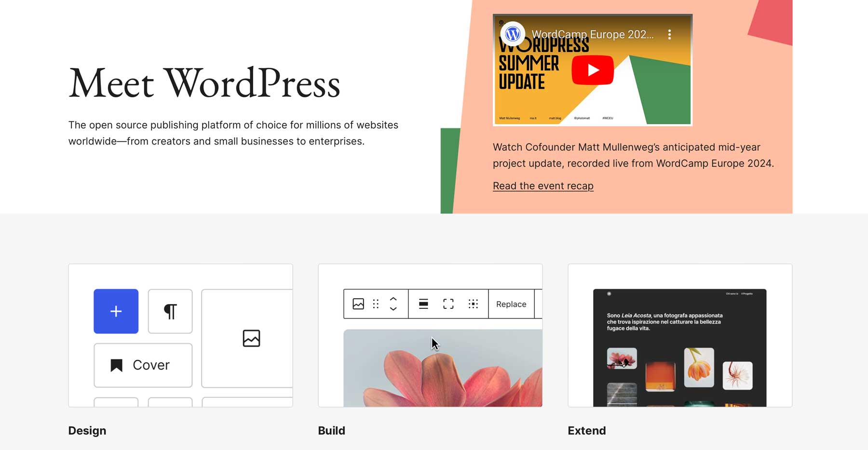
Task: Open the Read the event recap link
Action: 543,185
